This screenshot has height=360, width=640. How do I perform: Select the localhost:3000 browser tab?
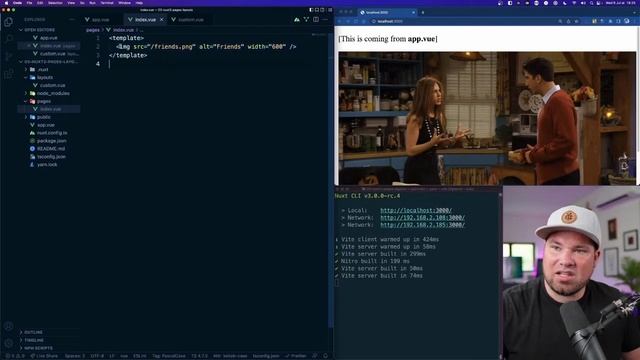click(x=386, y=13)
